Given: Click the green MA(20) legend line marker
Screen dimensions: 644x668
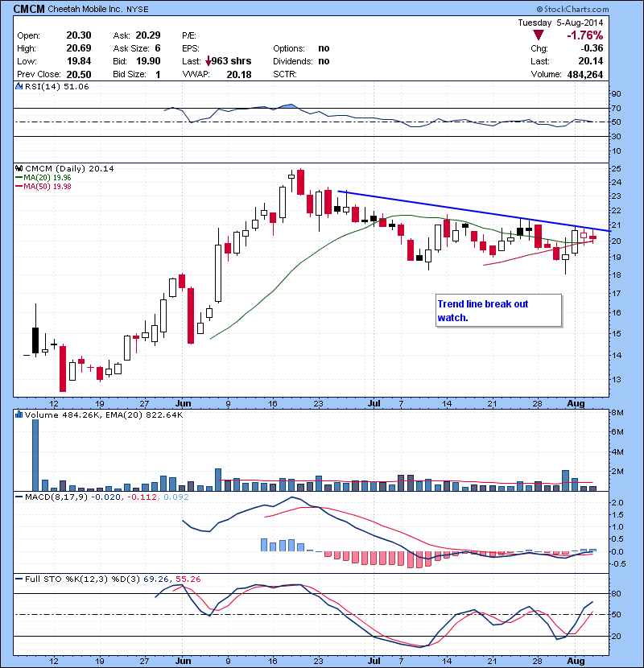Looking at the screenshot, I should click(19, 178).
